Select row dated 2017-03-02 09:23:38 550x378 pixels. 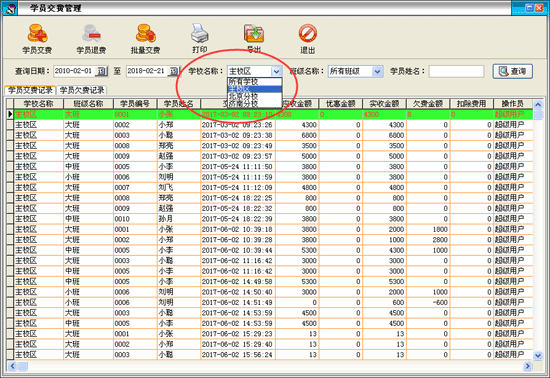point(273,135)
